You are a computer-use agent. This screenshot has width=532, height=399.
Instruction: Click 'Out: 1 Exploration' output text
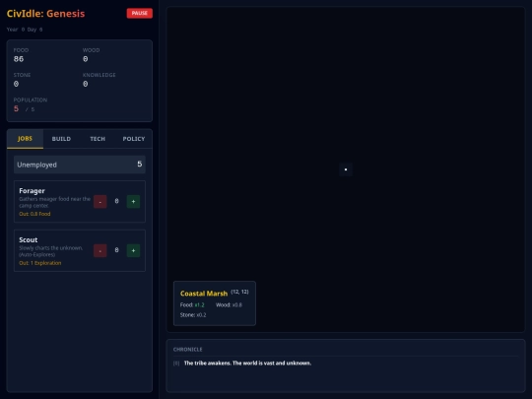tap(40, 263)
